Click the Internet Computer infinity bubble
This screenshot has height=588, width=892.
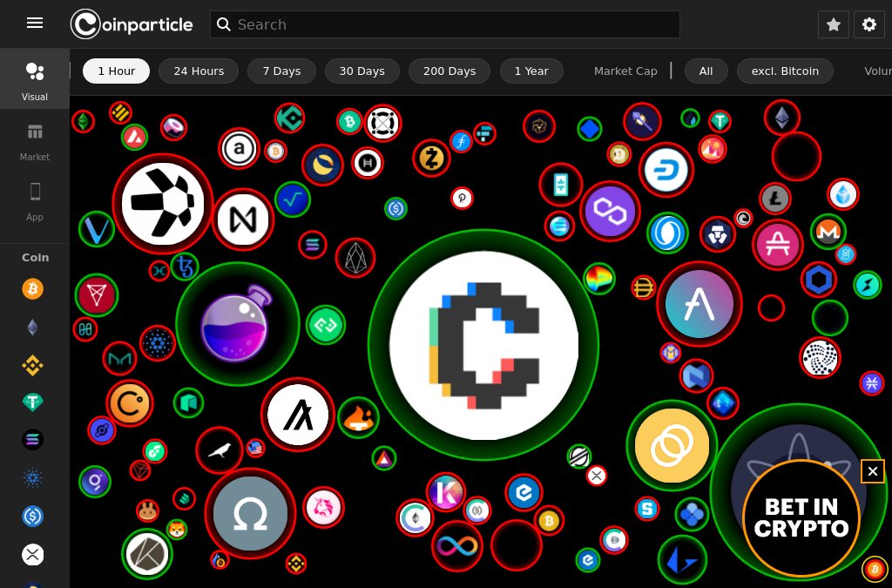456,546
